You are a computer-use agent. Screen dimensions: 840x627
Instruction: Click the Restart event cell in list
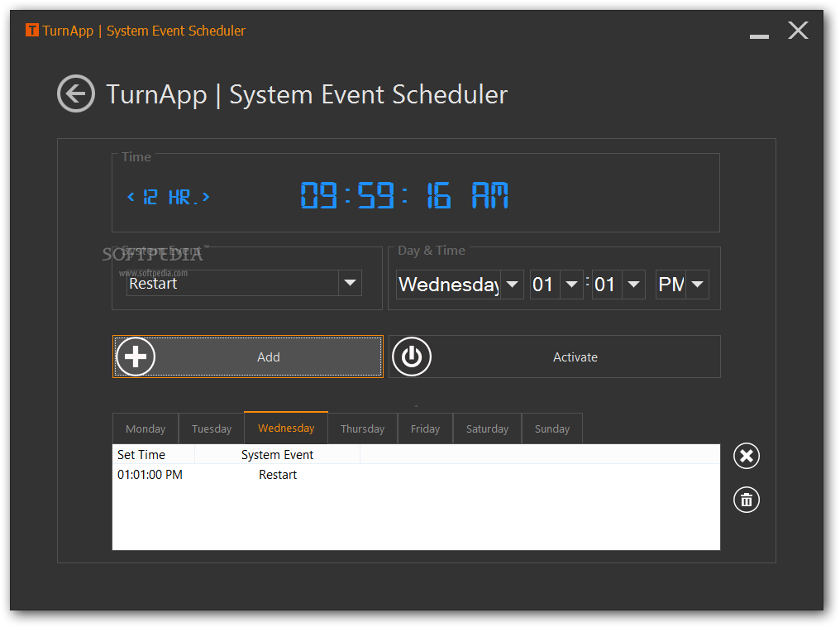(278, 474)
